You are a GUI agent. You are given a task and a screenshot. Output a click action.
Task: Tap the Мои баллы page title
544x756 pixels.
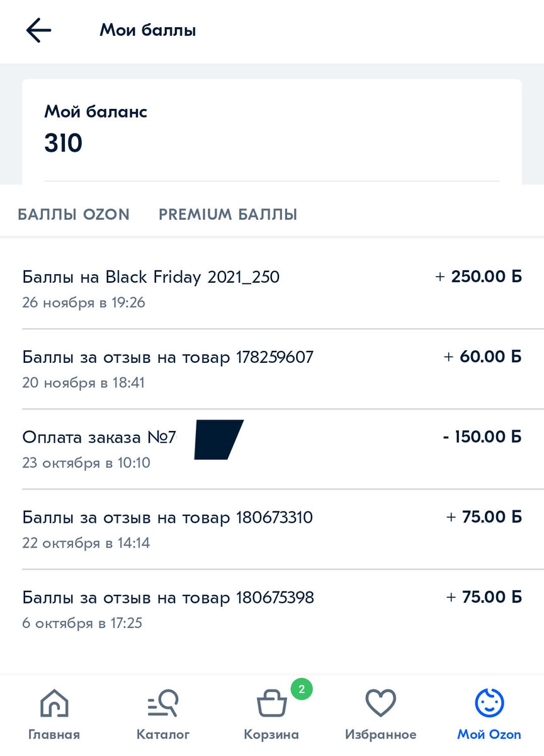click(x=148, y=30)
